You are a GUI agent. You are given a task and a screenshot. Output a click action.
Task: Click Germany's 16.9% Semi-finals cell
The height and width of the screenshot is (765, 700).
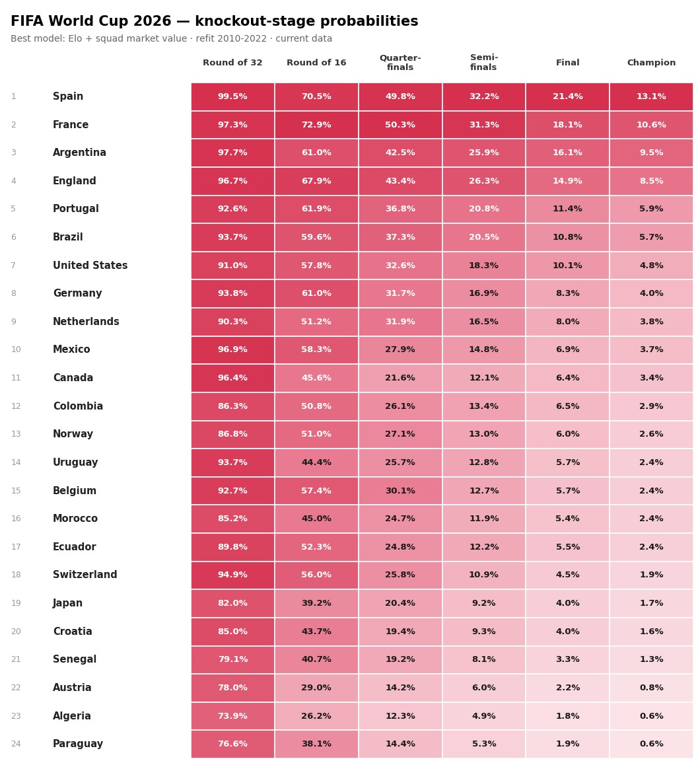483,293
